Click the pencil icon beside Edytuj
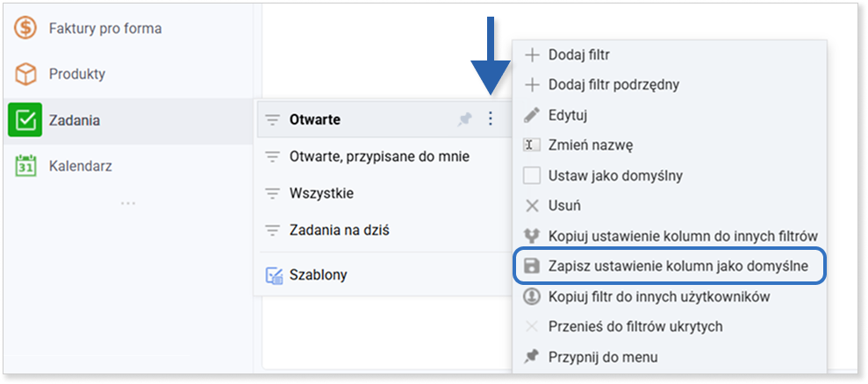Viewport: 868px width, 384px height. [x=531, y=115]
